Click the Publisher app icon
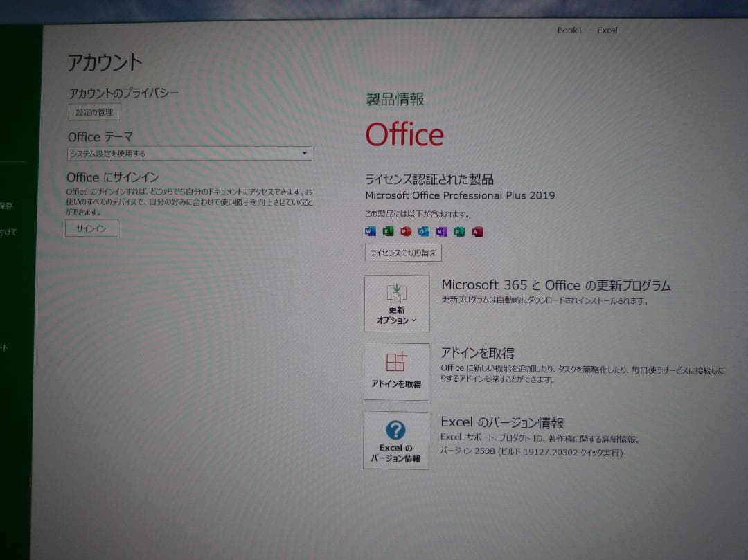Screen dimensions: 748x560 point(459,232)
